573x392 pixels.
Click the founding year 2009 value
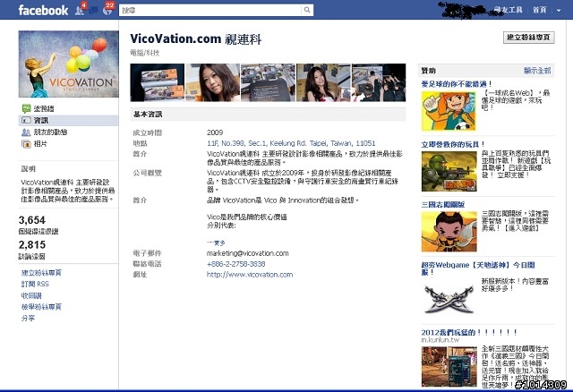pyautogui.click(x=215, y=132)
